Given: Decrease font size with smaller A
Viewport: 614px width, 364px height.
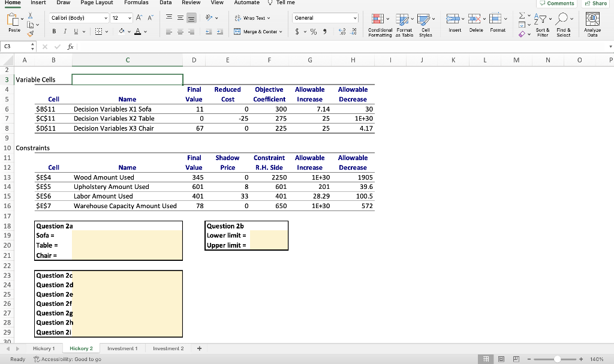Looking at the screenshot, I should [x=151, y=17].
